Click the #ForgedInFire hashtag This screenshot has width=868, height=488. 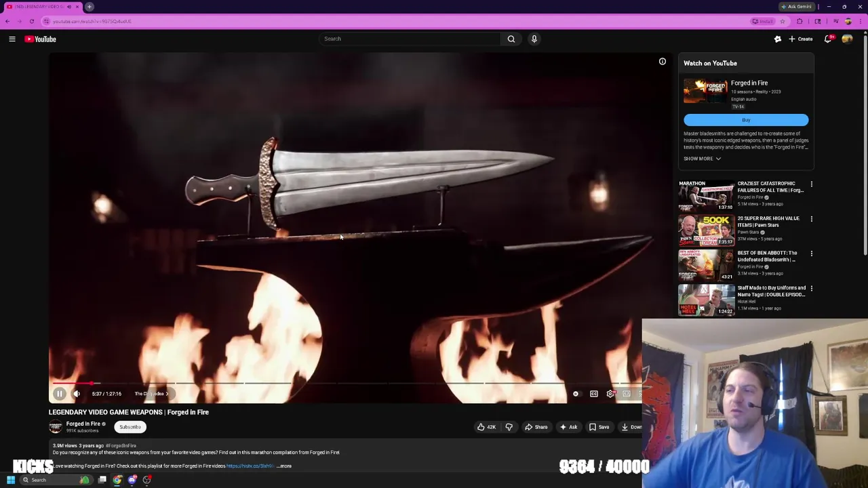[121, 446]
